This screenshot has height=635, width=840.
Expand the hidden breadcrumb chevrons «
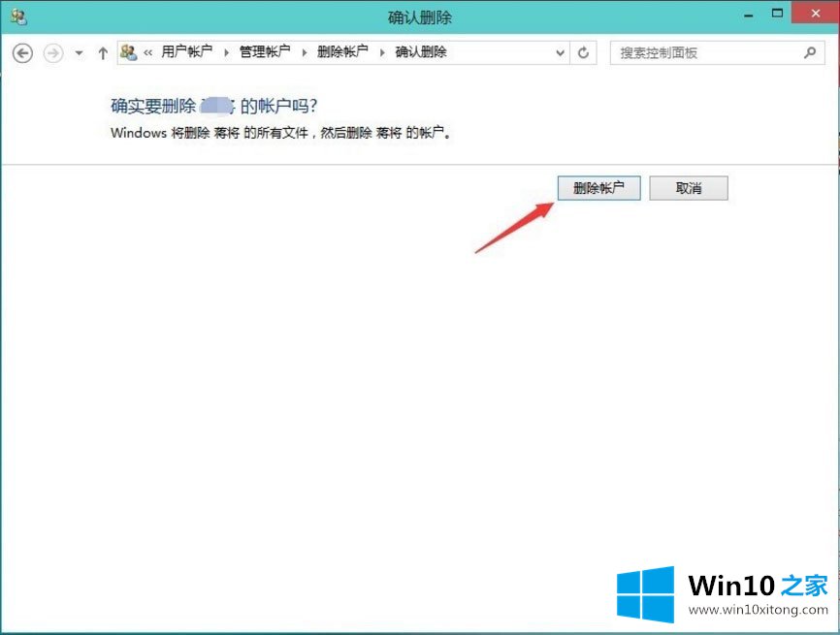click(147, 52)
